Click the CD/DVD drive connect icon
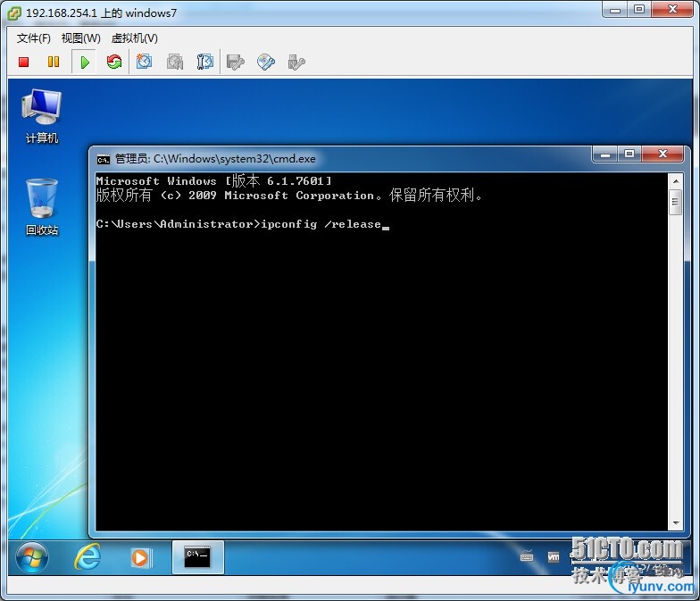 point(266,63)
